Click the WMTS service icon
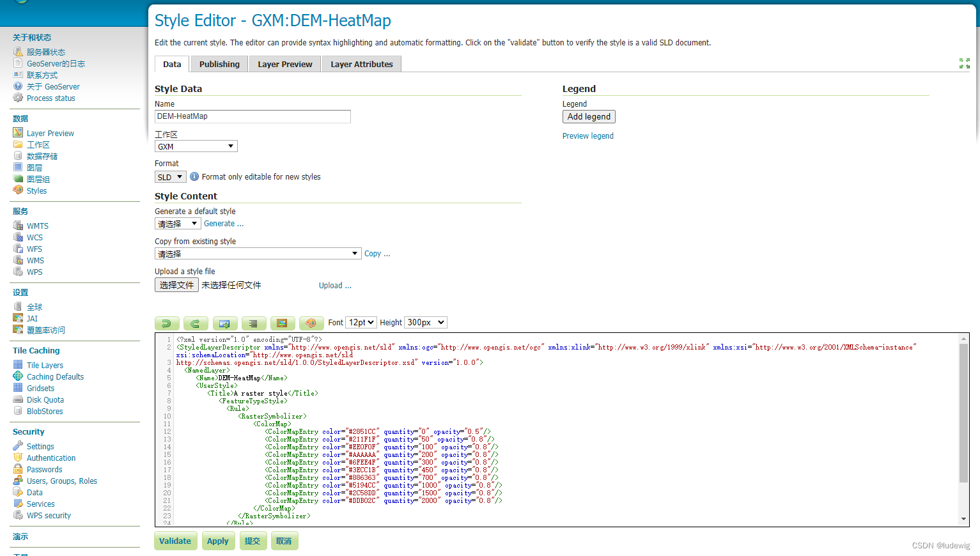 pyautogui.click(x=18, y=226)
